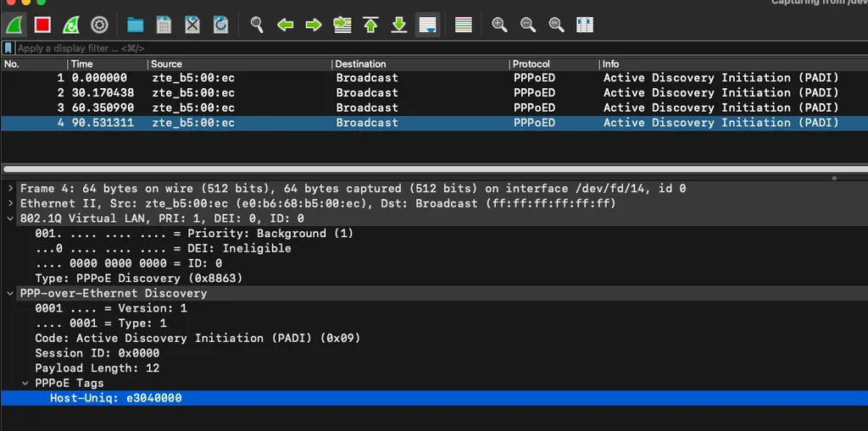Click the start capture shark fin icon
868x431 pixels.
pyautogui.click(x=14, y=25)
